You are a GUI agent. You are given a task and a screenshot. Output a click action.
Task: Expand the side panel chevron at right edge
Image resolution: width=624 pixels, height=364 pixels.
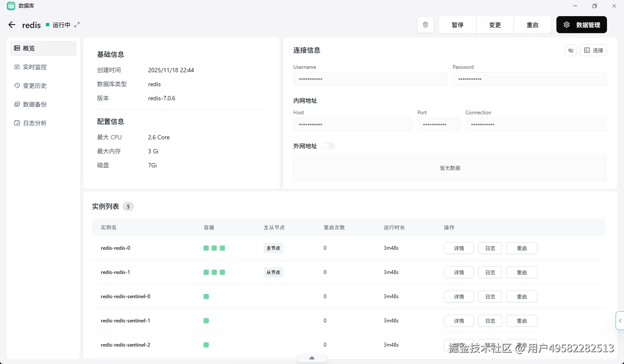click(620, 321)
